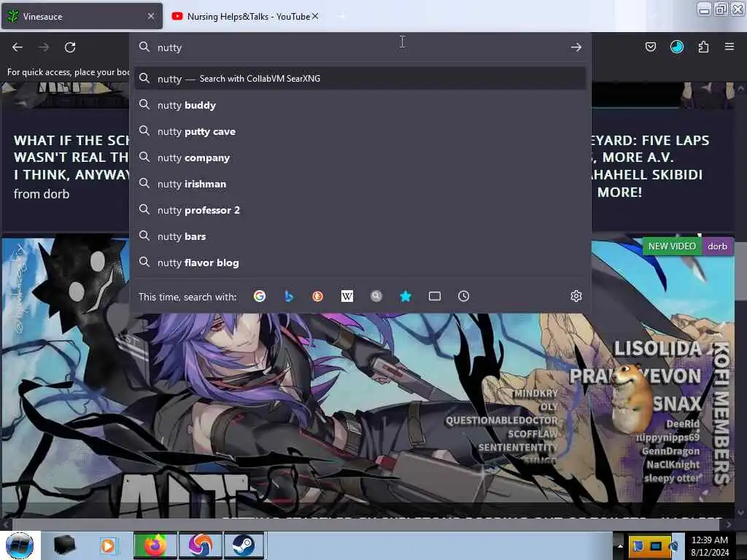Screen dimensions: 747x560
Task: Launch the media player taskbar icon
Action: click(108, 545)
